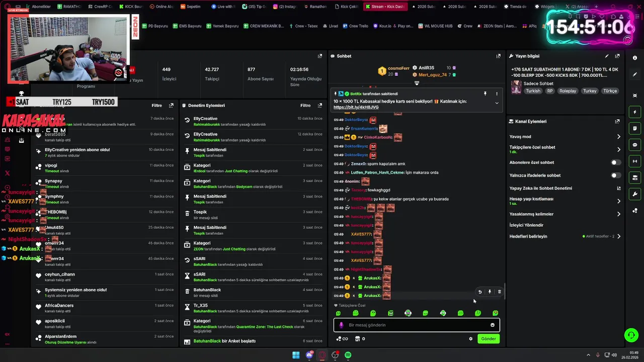The width and height of the screenshot is (644, 362).
Task: Open Filtre in the activity feed panel
Action: [x=156, y=106]
